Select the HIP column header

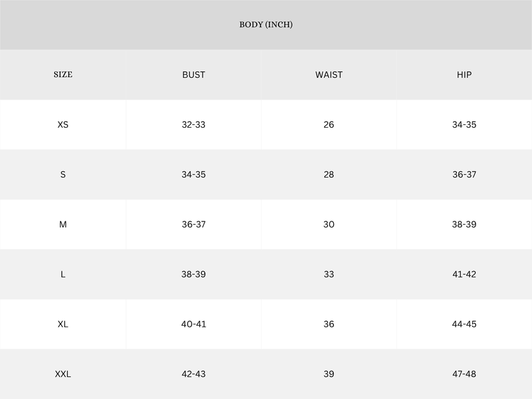pyautogui.click(x=464, y=74)
